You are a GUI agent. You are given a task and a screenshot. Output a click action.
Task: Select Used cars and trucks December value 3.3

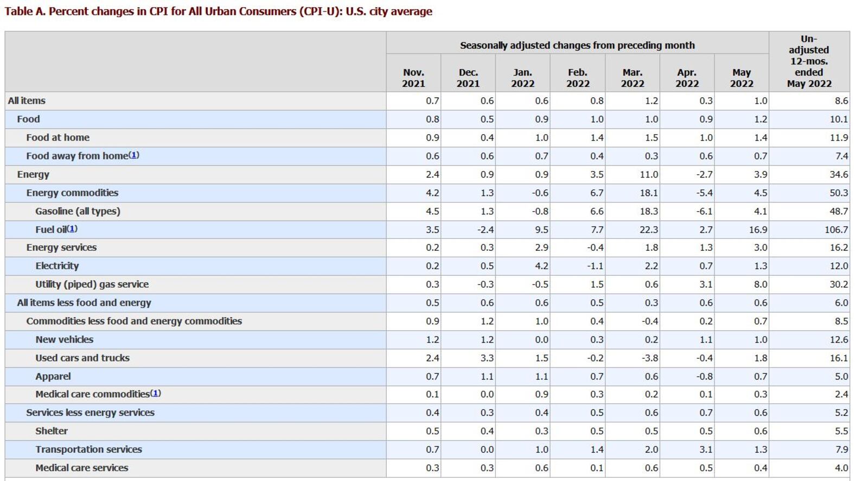(487, 358)
